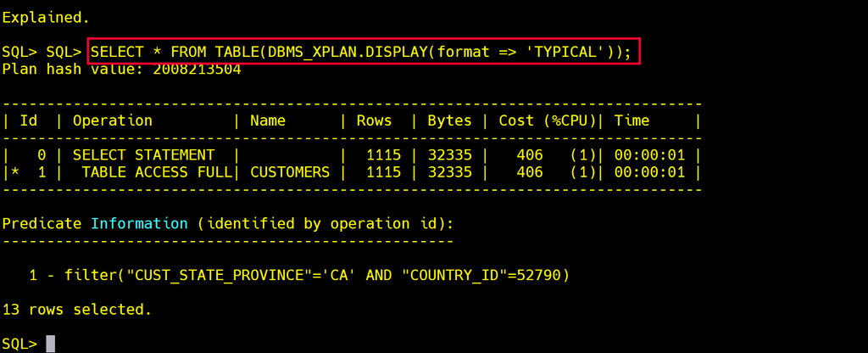Click Cost value 406 in SELECT STATEMENT row
This screenshot has width=868, height=353.
(x=529, y=155)
